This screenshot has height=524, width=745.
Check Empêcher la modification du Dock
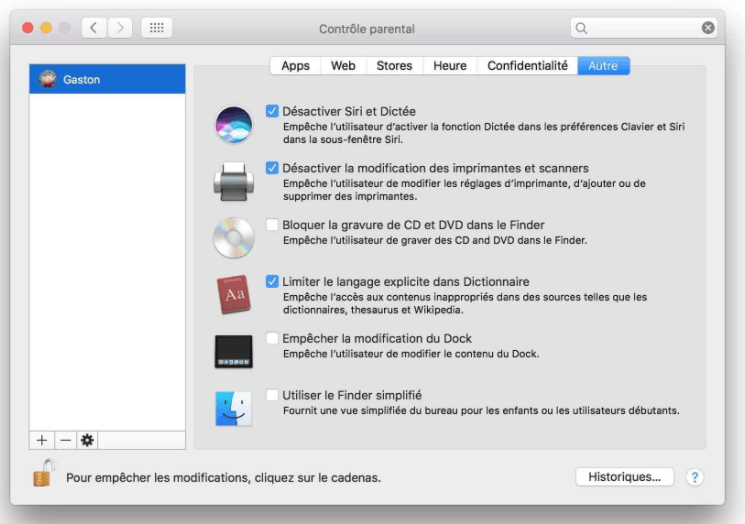coord(273,338)
